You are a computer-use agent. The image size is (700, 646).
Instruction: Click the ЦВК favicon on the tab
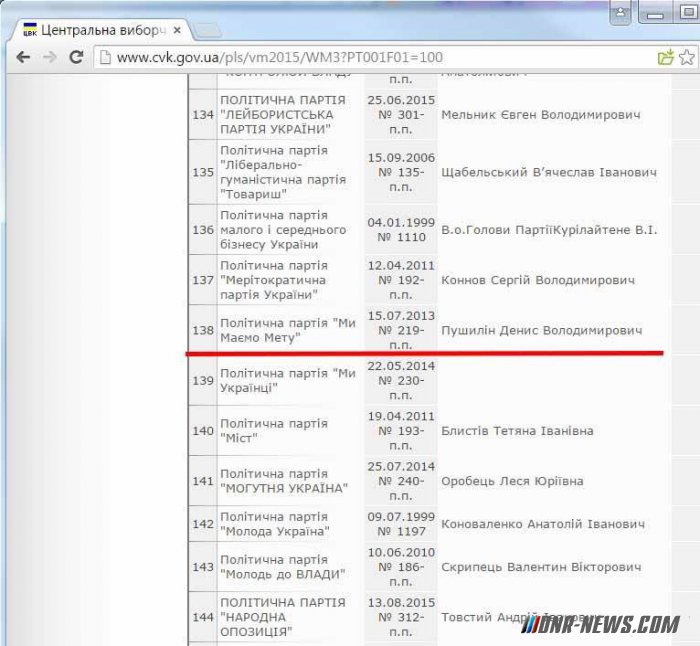point(29,30)
